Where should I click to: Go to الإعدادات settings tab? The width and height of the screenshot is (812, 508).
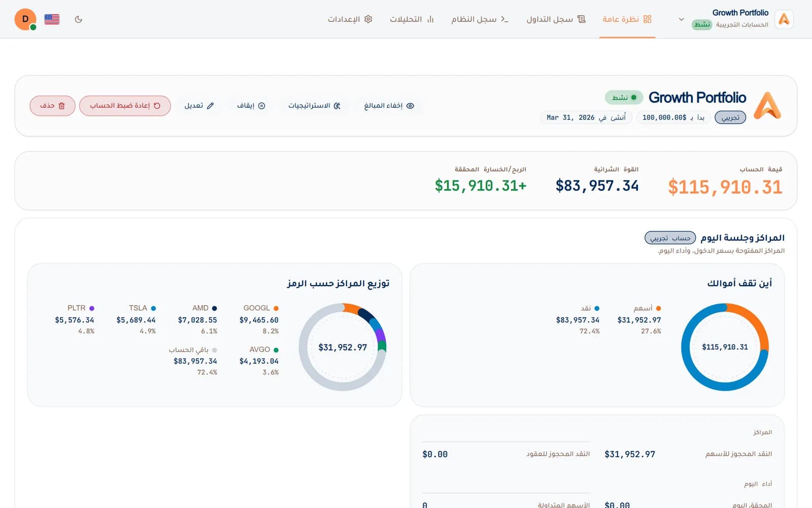pyautogui.click(x=350, y=19)
